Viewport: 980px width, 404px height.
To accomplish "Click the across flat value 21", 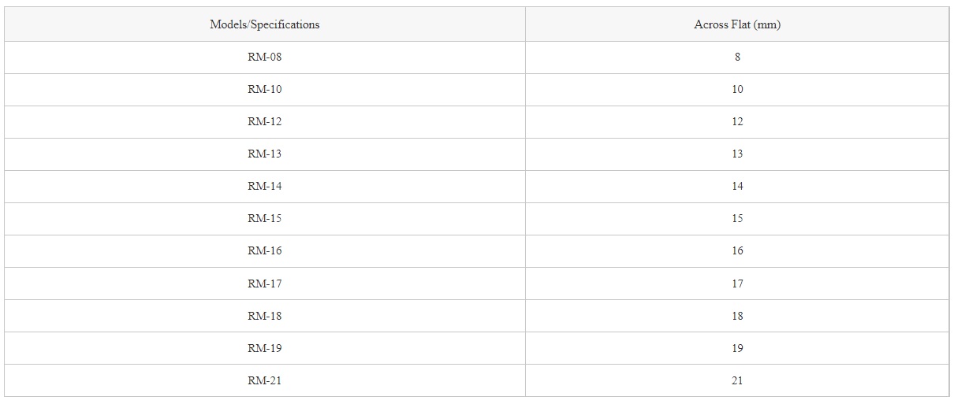I will (737, 380).
